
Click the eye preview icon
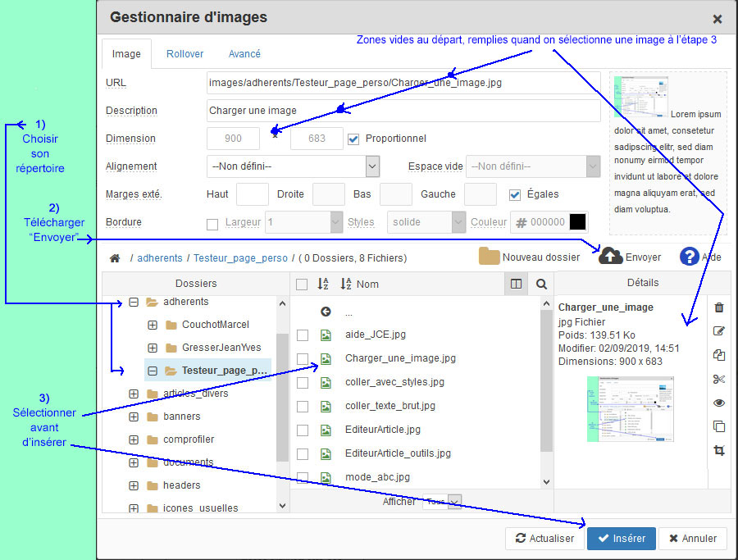tap(719, 403)
